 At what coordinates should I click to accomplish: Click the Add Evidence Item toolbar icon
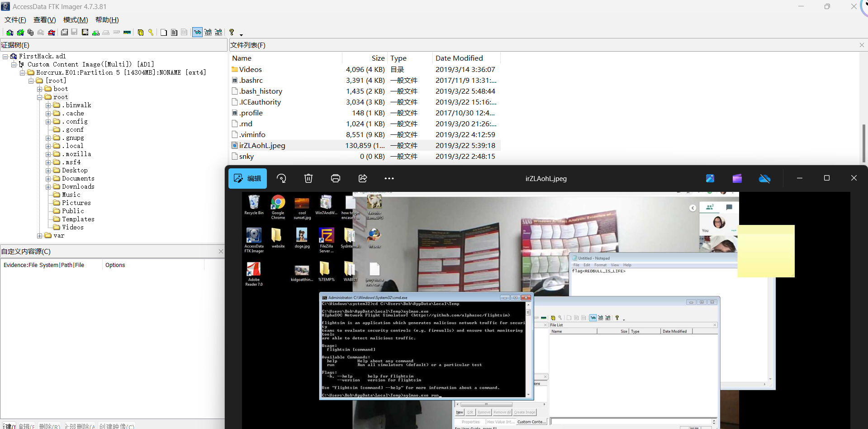pos(9,33)
